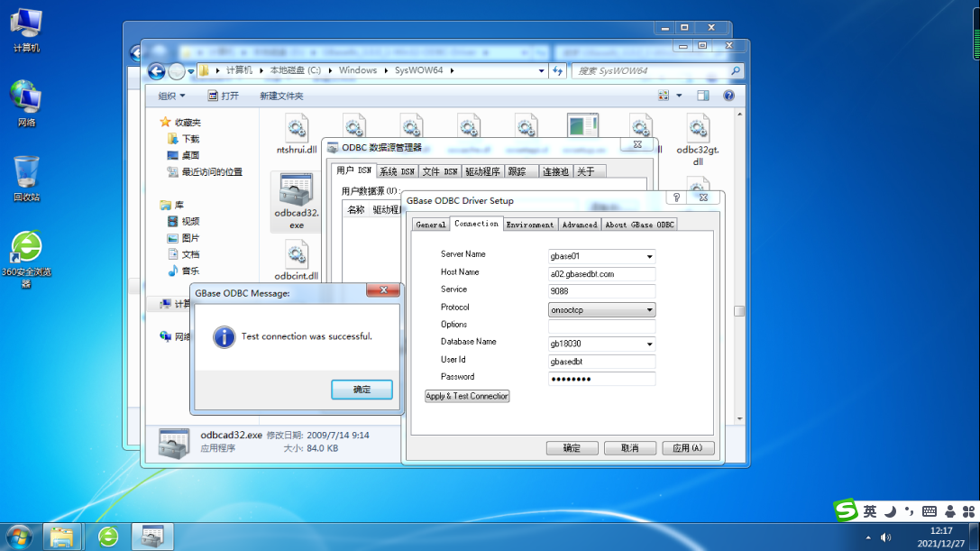Click the ODBC administrator taskbar icon

click(151, 537)
